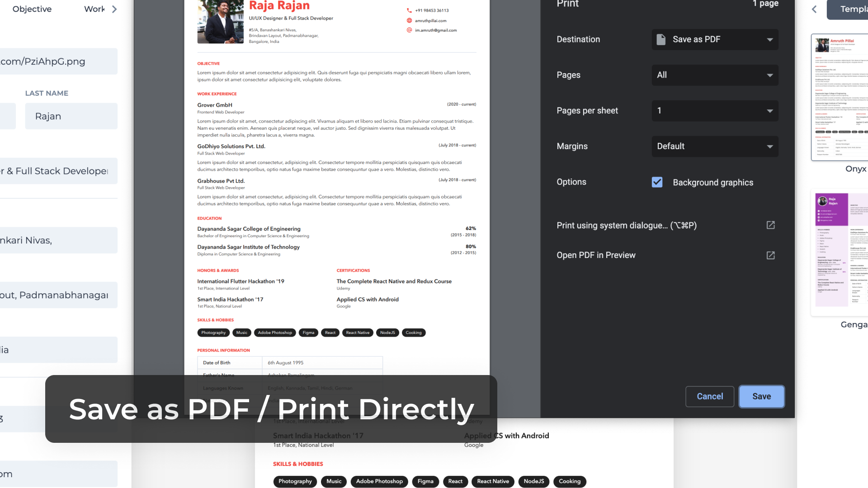This screenshot has width=868, height=488.
Task: Click the Save button
Action: coord(761,396)
